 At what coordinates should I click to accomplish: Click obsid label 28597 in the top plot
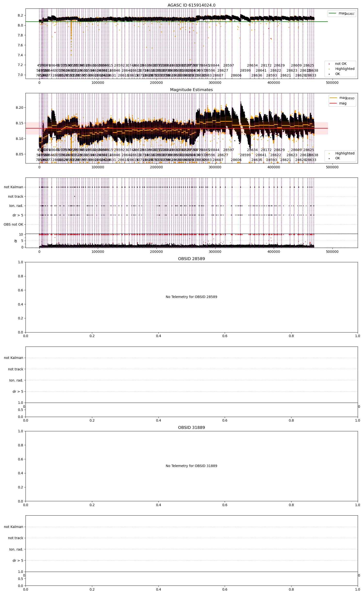(229, 65)
